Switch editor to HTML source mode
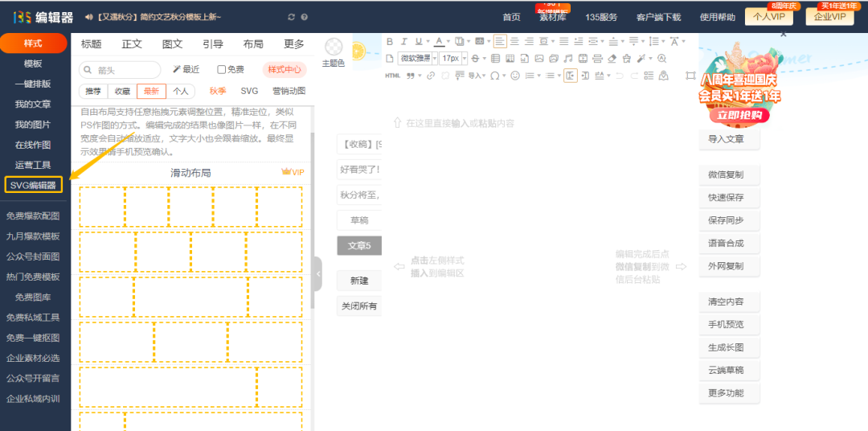 pyautogui.click(x=392, y=76)
